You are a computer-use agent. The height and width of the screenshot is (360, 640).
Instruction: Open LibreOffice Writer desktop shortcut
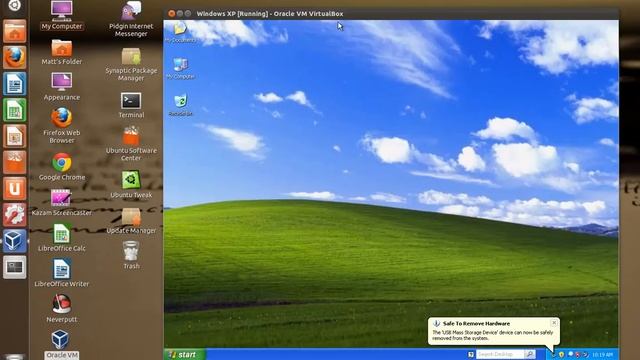(x=62, y=273)
